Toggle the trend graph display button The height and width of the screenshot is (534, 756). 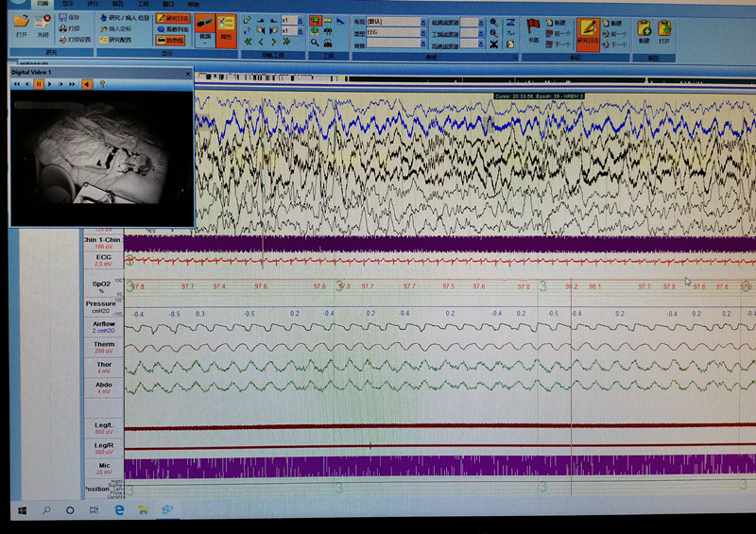(170, 41)
